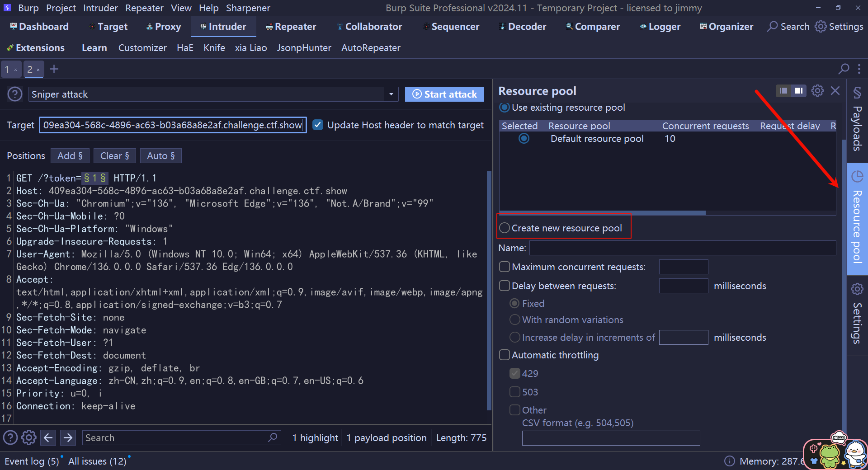Open the View menu
The height and width of the screenshot is (470, 868).
181,8
